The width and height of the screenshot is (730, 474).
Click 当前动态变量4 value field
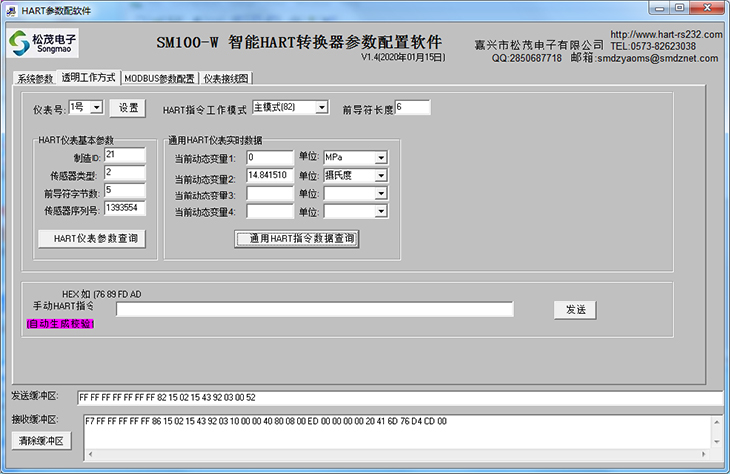click(x=270, y=211)
